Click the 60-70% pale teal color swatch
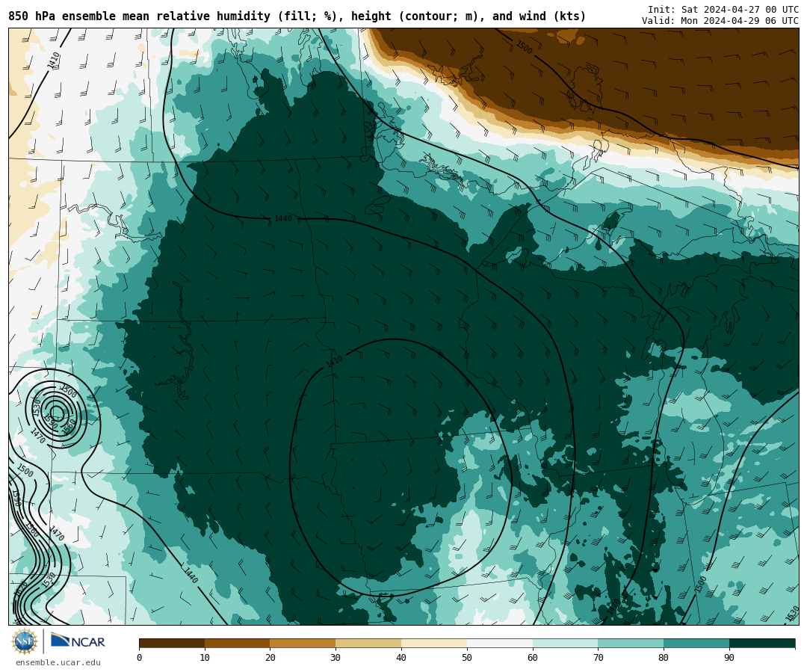The height and width of the screenshot is (672, 807). [x=565, y=643]
